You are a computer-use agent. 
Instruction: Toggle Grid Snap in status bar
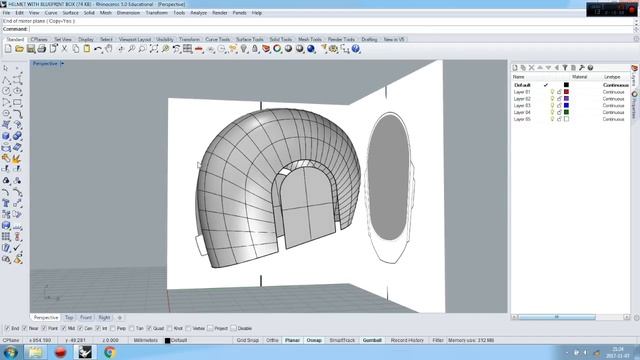[x=248, y=340]
